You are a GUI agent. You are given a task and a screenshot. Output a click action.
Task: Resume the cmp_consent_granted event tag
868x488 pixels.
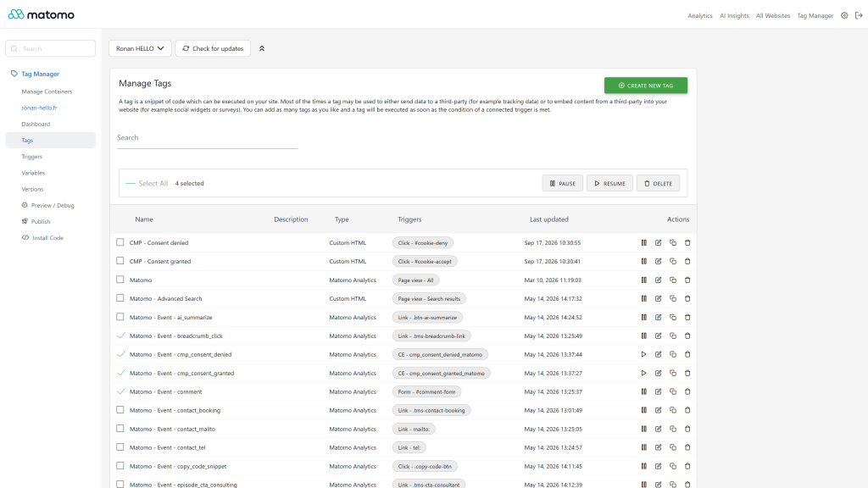(x=644, y=373)
